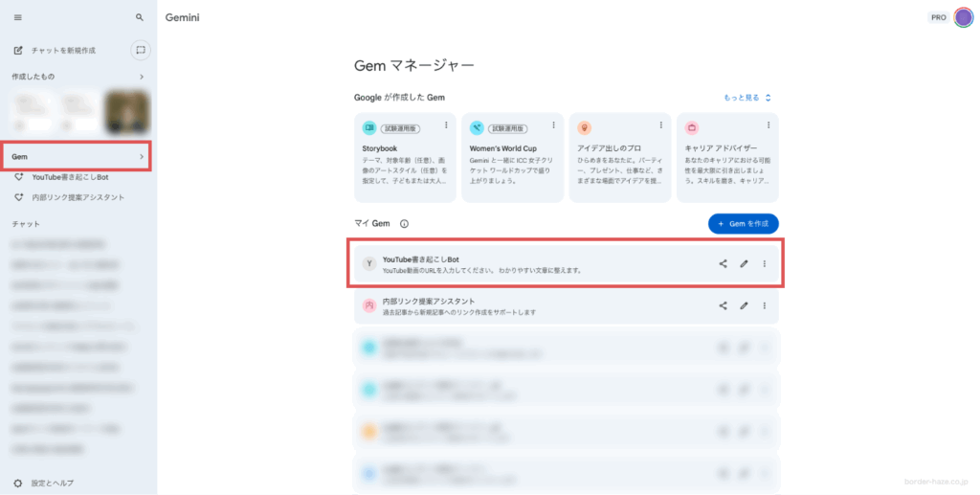
Task: Click the キャリア アドバイザー briefcase icon
Action: pos(692,127)
